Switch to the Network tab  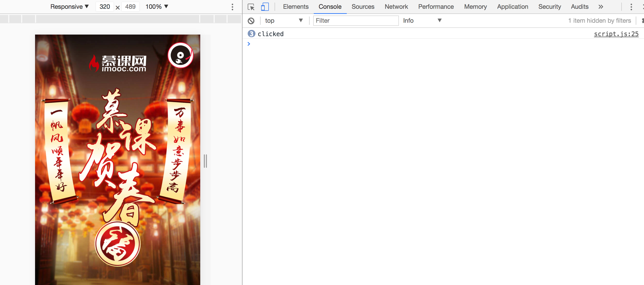pyautogui.click(x=396, y=7)
